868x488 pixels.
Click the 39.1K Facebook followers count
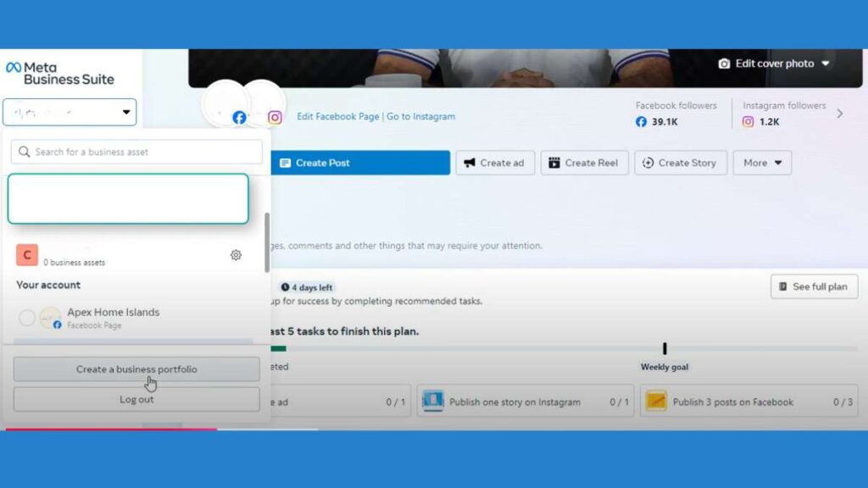pos(665,122)
